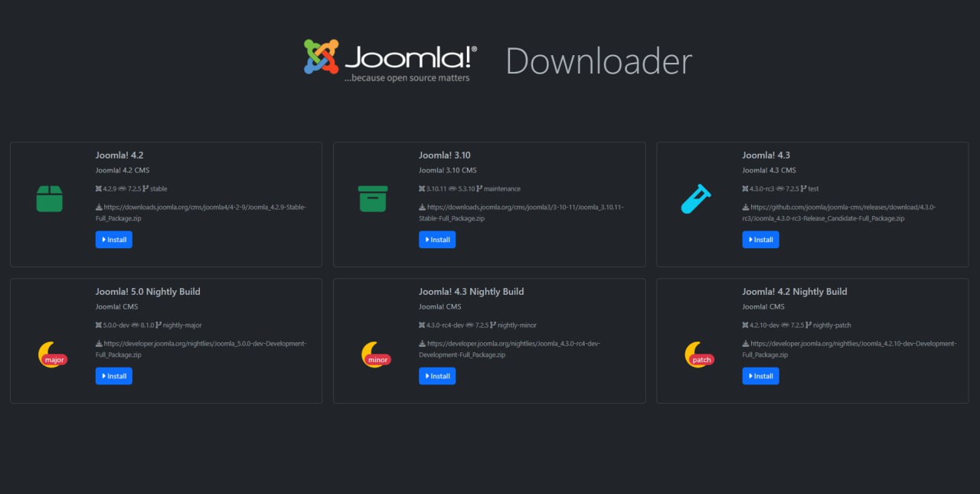Install Joomla! 3.10 maintenance package

point(437,240)
